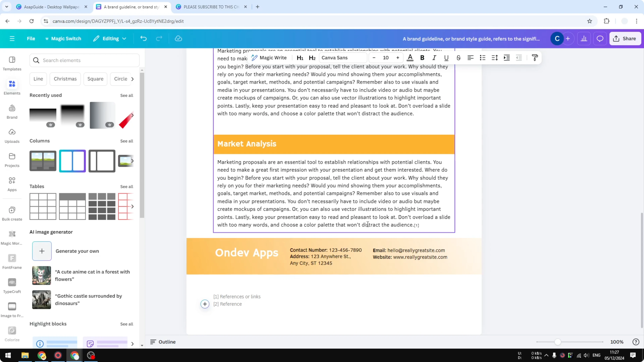Switch to the PLEASE SUBSCRIBE browser tab
The height and width of the screenshot is (362, 644).
pyautogui.click(x=210, y=7)
